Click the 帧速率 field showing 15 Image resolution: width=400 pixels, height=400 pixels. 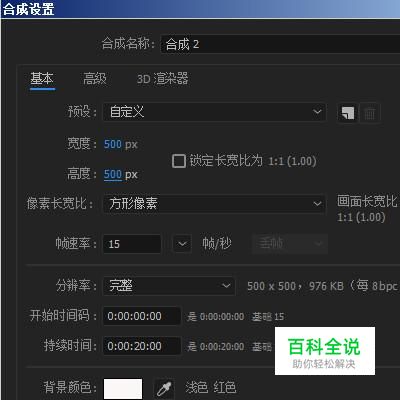pos(132,244)
